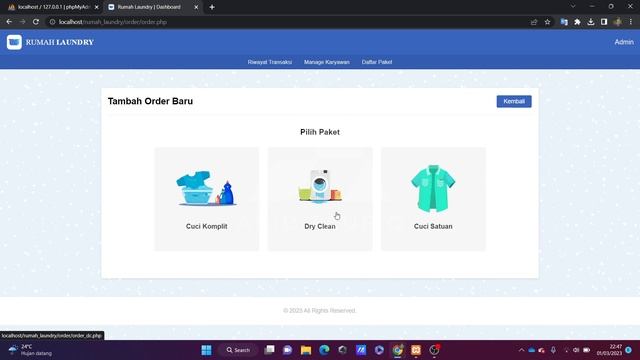Go back in browser history
This screenshot has width=640, height=360.
[x=9, y=22]
